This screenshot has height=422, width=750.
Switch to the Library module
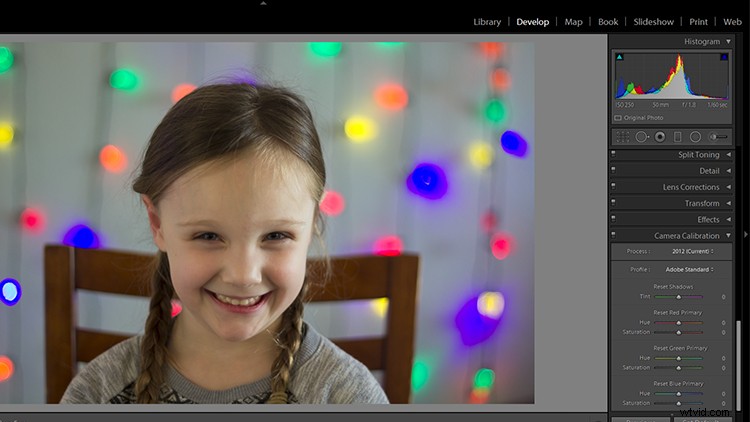pos(487,22)
